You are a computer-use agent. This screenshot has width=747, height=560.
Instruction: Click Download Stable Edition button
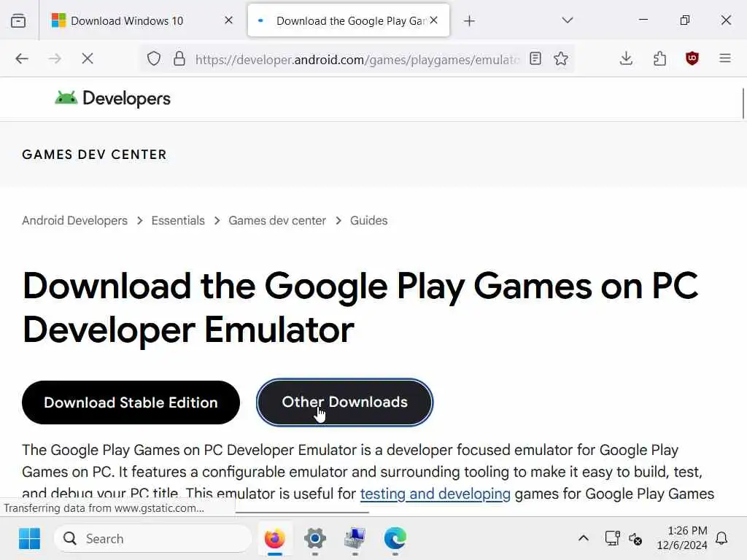click(x=131, y=402)
